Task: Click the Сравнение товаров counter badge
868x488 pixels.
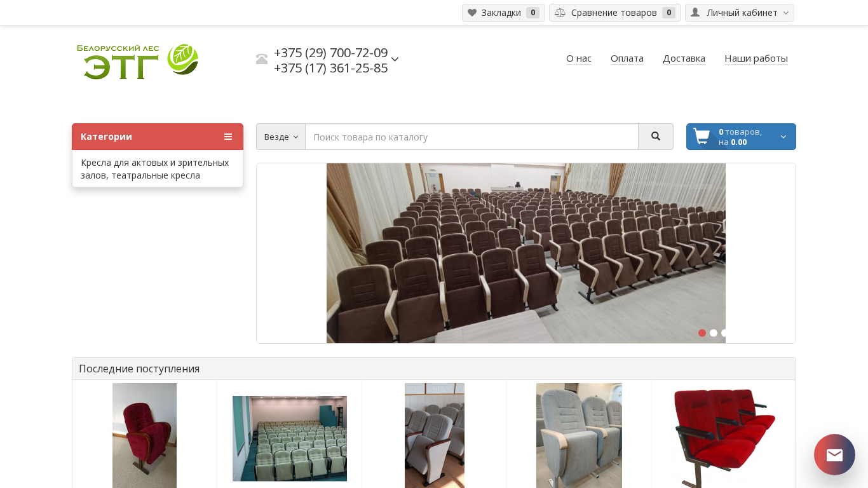Action: click(x=668, y=13)
